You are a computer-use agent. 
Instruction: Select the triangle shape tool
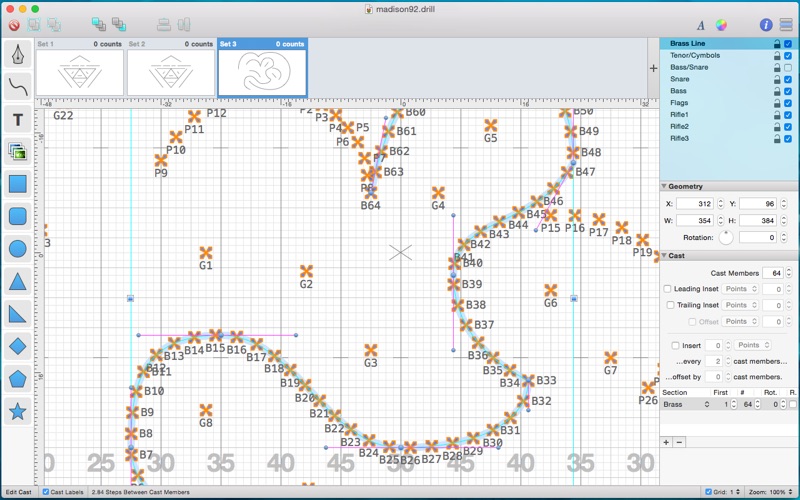click(x=18, y=282)
